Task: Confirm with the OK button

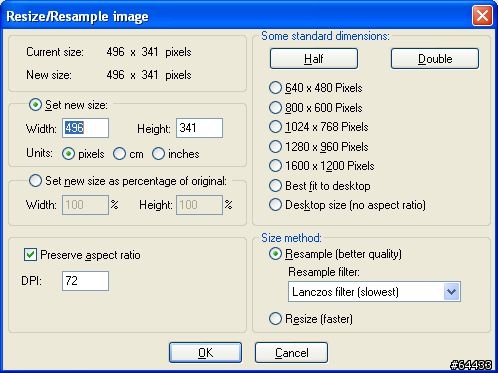Action: pyautogui.click(x=205, y=352)
